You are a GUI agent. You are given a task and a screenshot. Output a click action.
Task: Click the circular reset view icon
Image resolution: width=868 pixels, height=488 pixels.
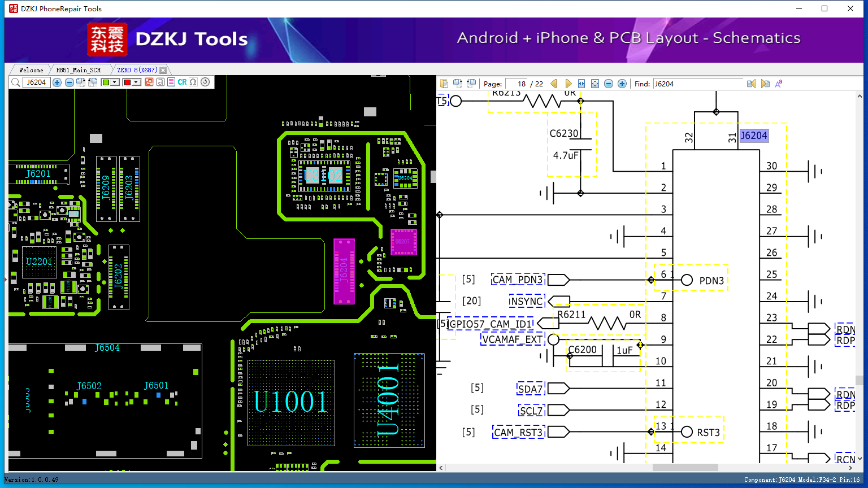[x=205, y=82]
